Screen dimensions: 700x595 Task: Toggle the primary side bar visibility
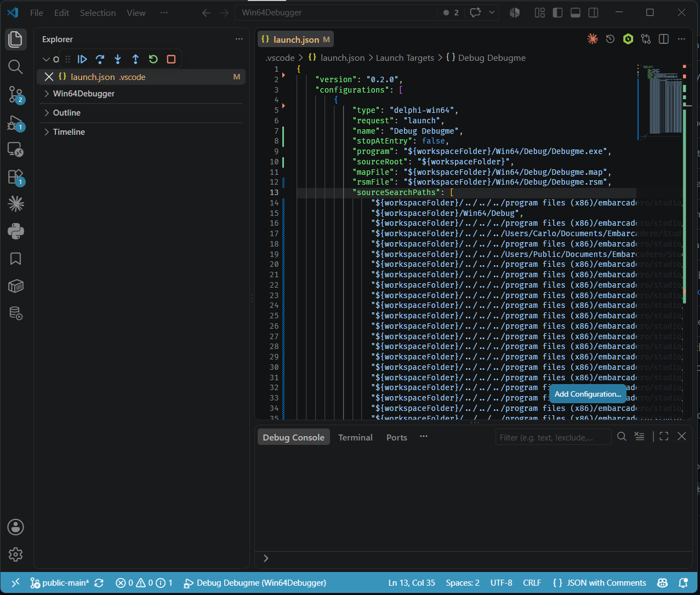[557, 13]
